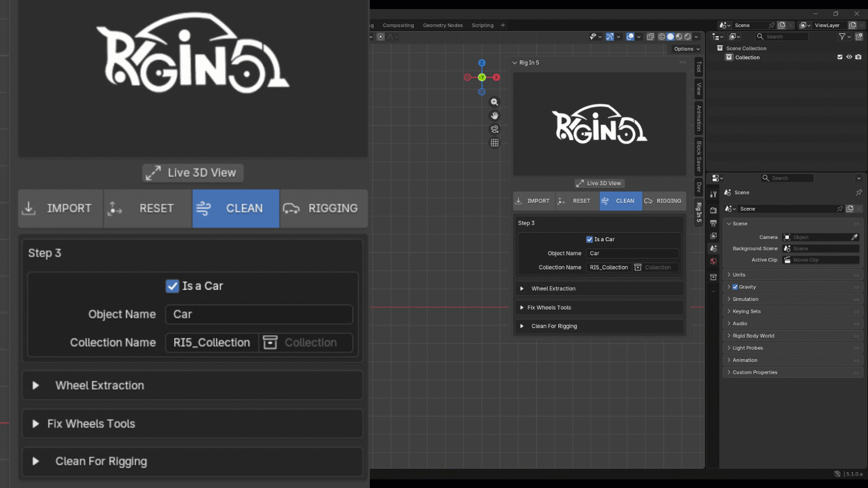Open the World properties tab icon
Screen dimensions: 868x488
(713, 262)
